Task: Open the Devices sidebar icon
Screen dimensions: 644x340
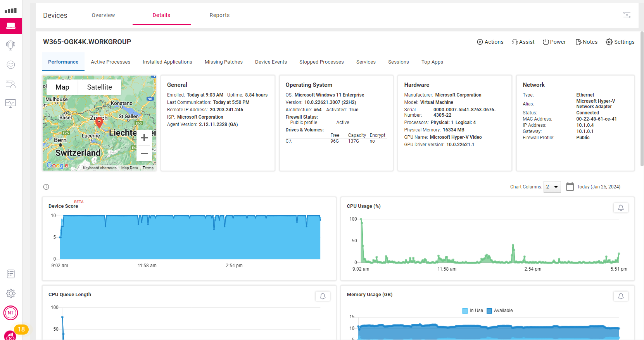Action: pos(11,26)
